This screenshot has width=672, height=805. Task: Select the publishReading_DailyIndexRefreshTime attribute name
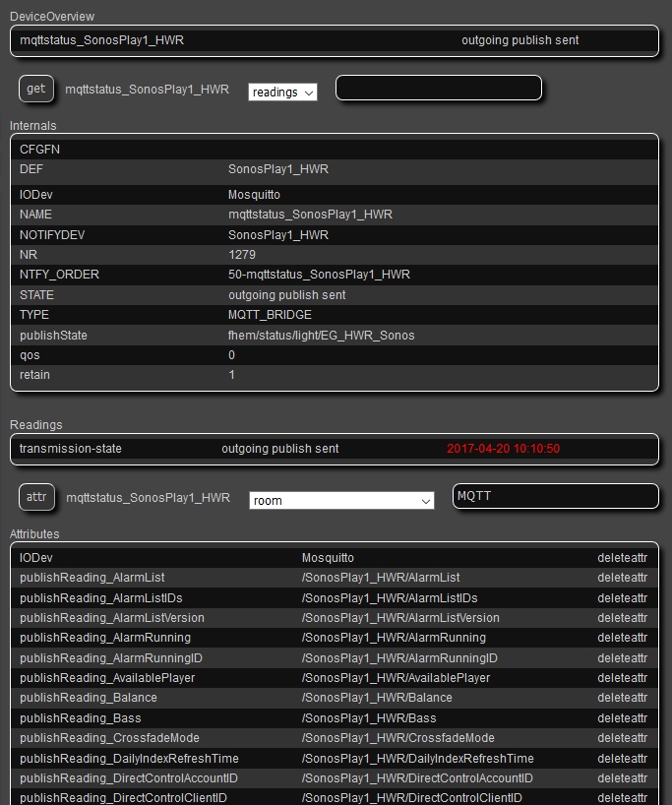[x=129, y=759]
